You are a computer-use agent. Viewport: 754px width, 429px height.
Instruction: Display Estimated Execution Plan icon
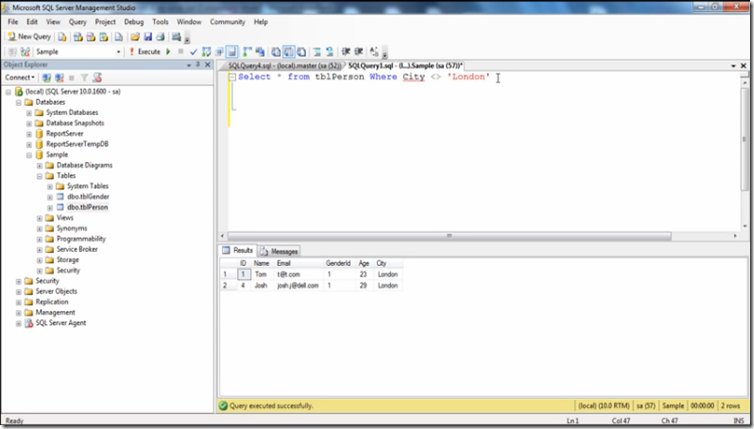pyautogui.click(x=206, y=51)
